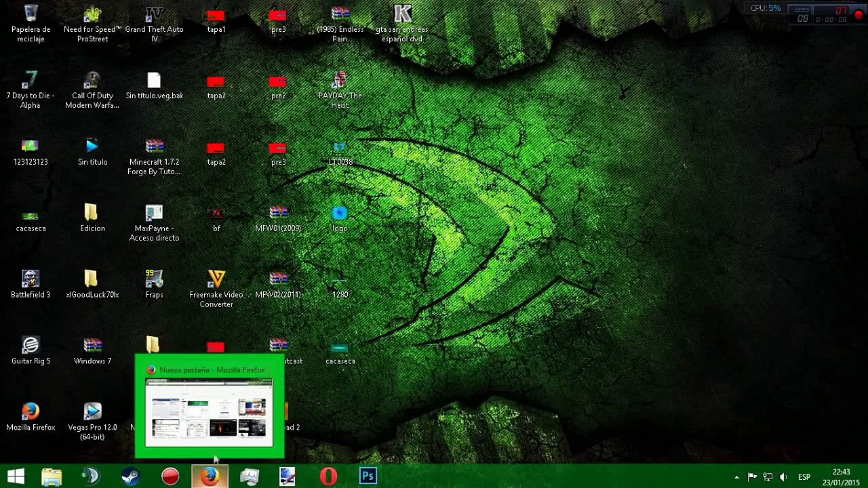
Task: Select the MFW01(2009) archive
Action: [278, 218]
